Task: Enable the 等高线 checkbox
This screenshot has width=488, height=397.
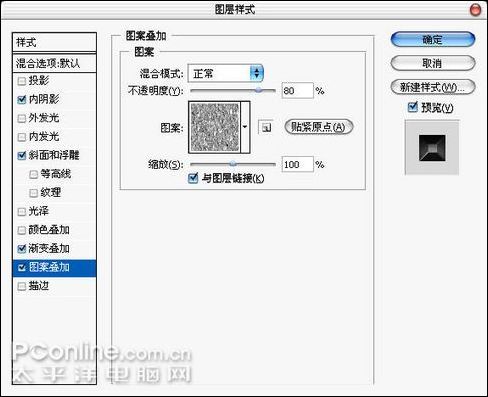Action: pyautogui.click(x=33, y=174)
